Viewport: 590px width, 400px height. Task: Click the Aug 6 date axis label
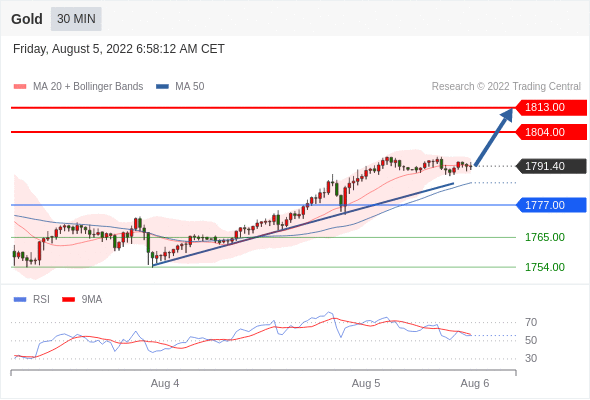[475, 383]
